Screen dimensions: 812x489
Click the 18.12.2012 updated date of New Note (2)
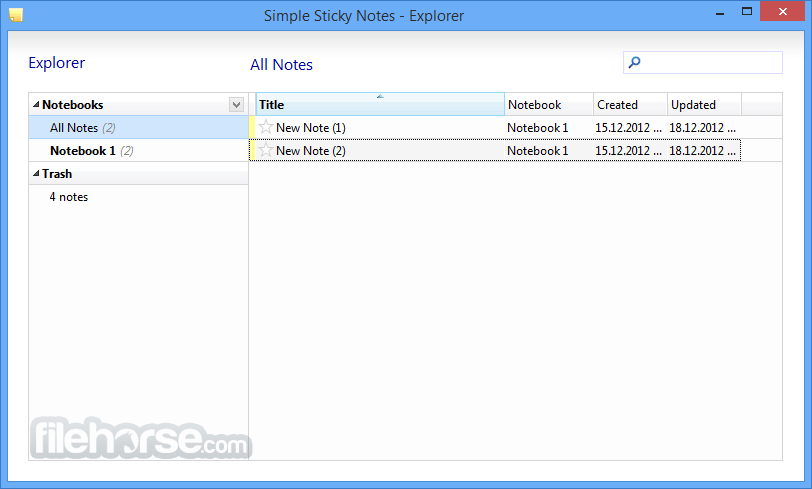702,151
